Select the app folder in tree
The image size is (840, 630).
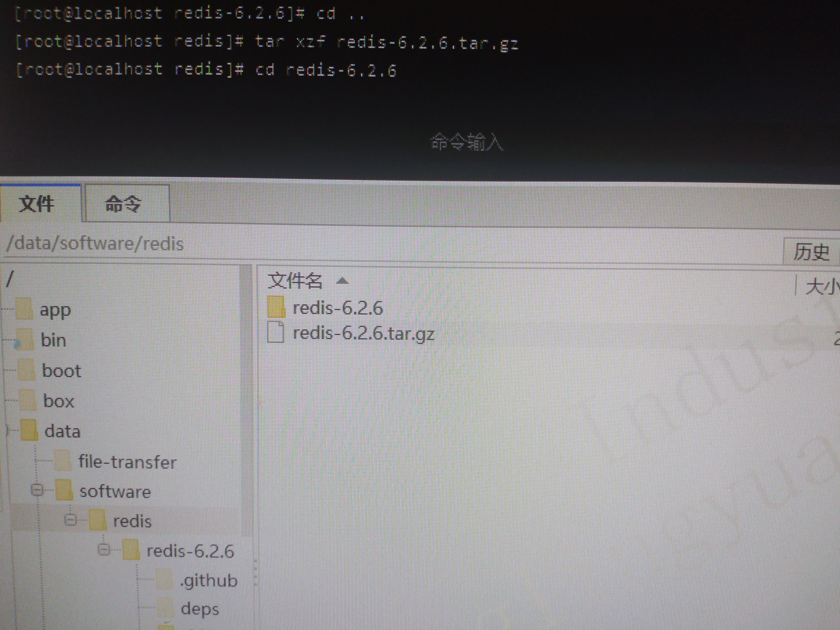click(x=56, y=310)
